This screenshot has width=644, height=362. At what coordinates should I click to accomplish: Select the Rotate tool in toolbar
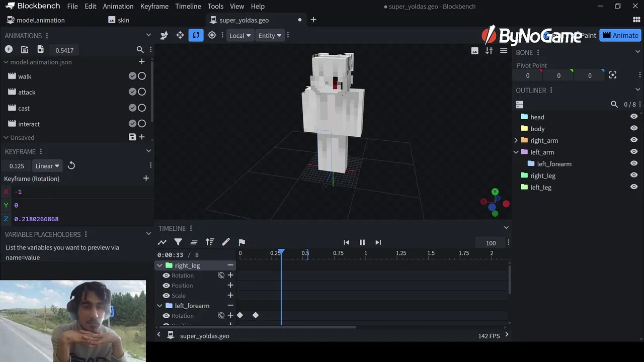click(196, 35)
